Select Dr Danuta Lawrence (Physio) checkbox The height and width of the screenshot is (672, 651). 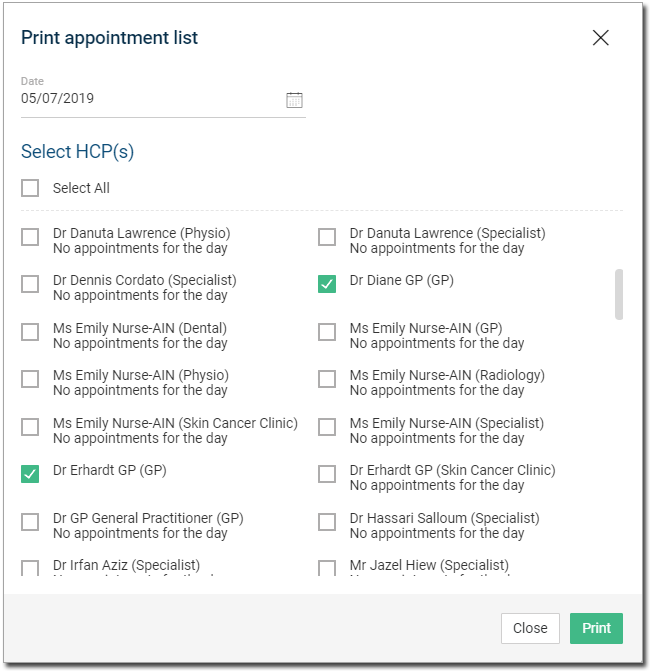point(30,237)
